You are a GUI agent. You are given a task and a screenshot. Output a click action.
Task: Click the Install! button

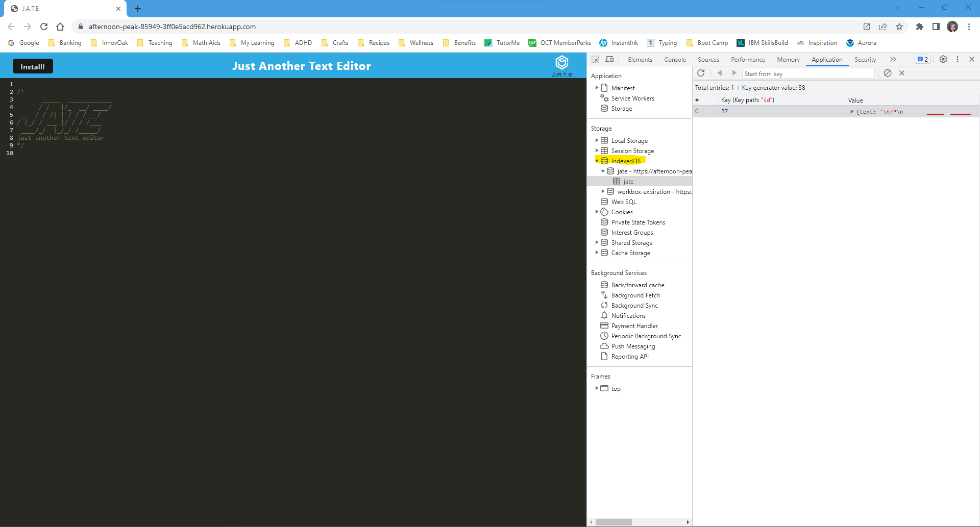(32, 66)
